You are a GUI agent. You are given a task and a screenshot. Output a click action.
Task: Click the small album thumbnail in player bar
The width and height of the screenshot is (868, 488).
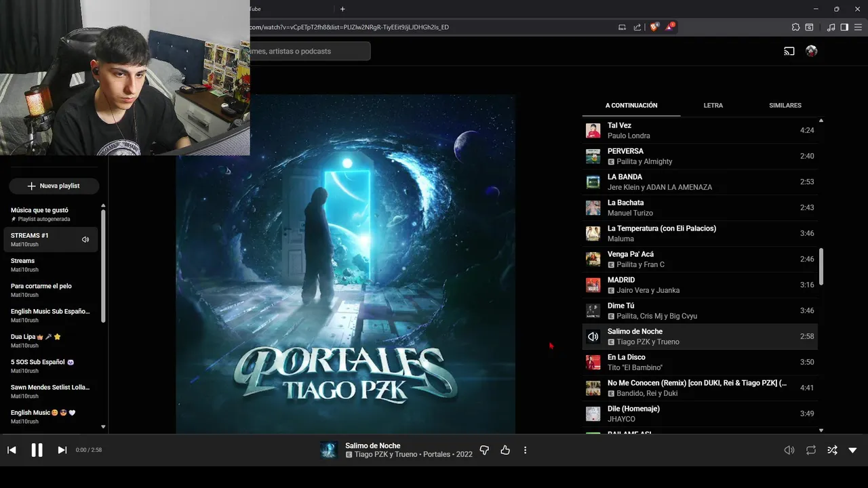coord(329,450)
